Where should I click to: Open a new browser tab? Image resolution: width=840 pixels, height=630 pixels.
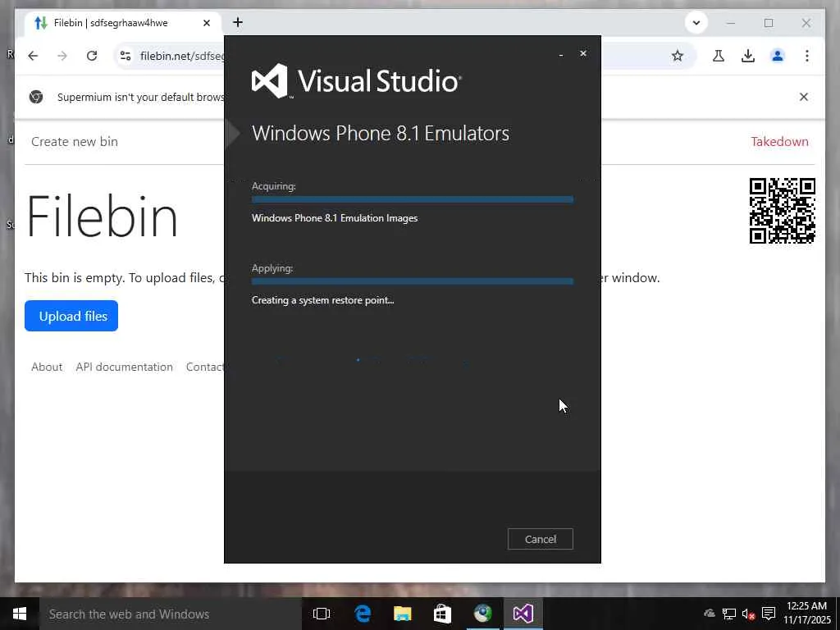238,22
